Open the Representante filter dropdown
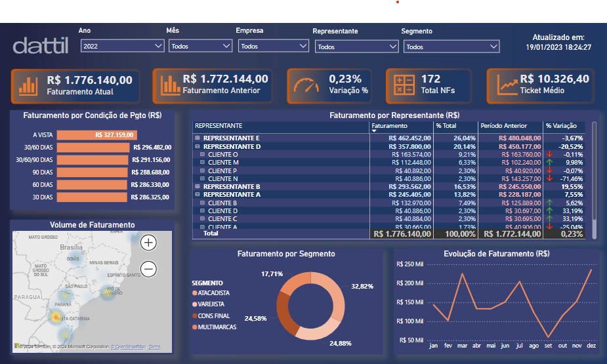Viewport: 607px width, 364px height. coord(356,47)
